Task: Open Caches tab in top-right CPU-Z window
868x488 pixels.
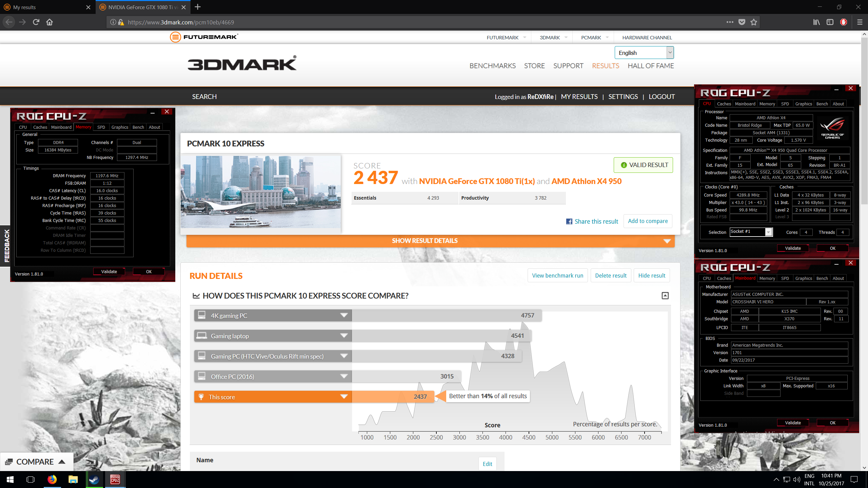Action: pos(724,104)
